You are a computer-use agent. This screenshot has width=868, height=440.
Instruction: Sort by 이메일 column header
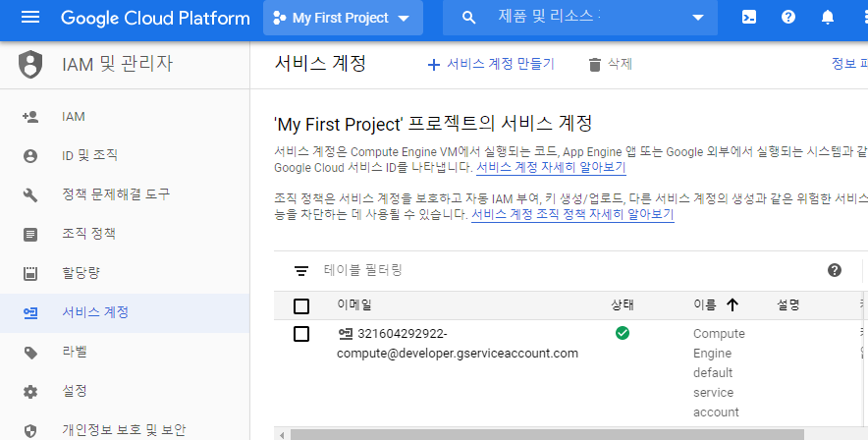[x=354, y=304]
